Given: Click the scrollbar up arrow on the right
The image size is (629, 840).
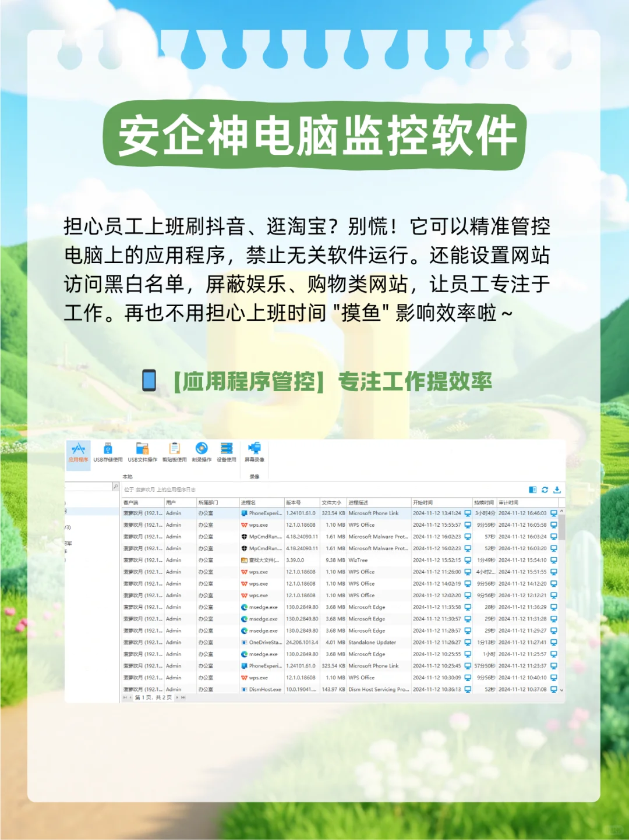Looking at the screenshot, I should (x=561, y=511).
